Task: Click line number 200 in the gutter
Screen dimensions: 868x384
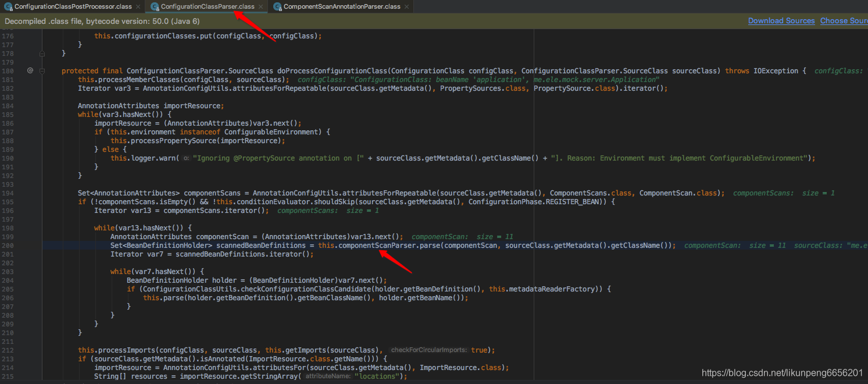Action: [7, 246]
